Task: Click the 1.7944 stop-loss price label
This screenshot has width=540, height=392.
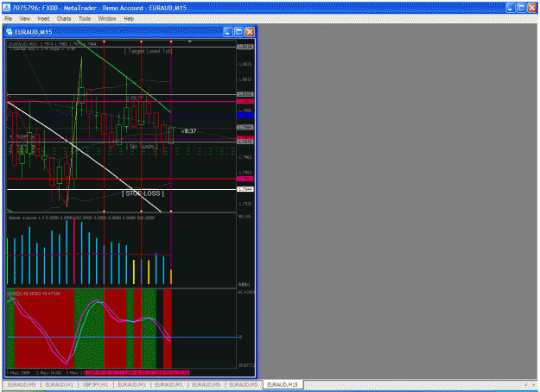Action: click(245, 189)
